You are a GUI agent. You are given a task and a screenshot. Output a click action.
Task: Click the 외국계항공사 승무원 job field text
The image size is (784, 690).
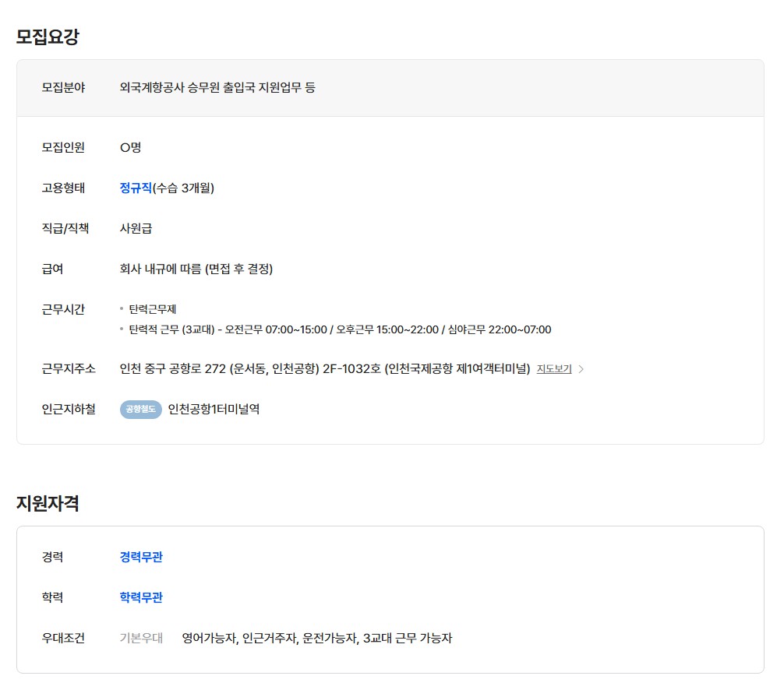click(x=217, y=88)
